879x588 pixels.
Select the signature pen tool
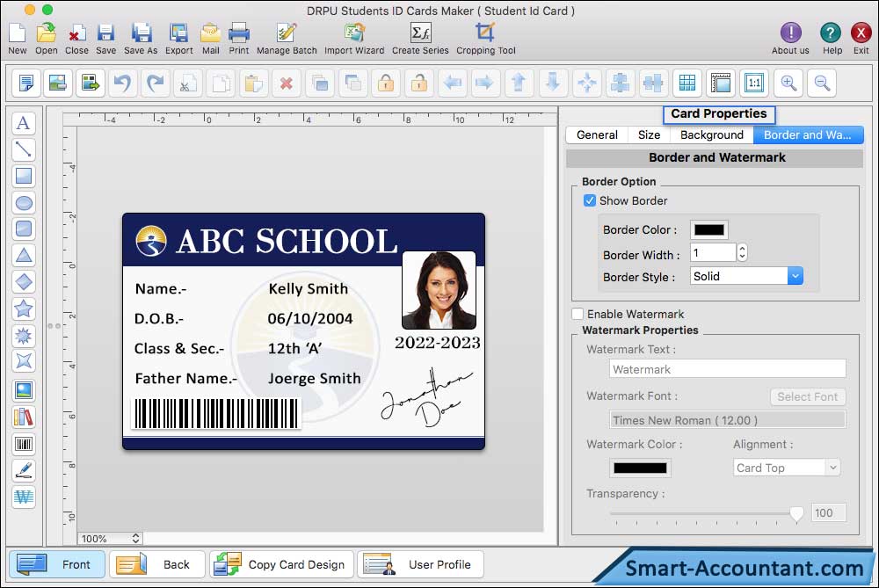pos(24,470)
